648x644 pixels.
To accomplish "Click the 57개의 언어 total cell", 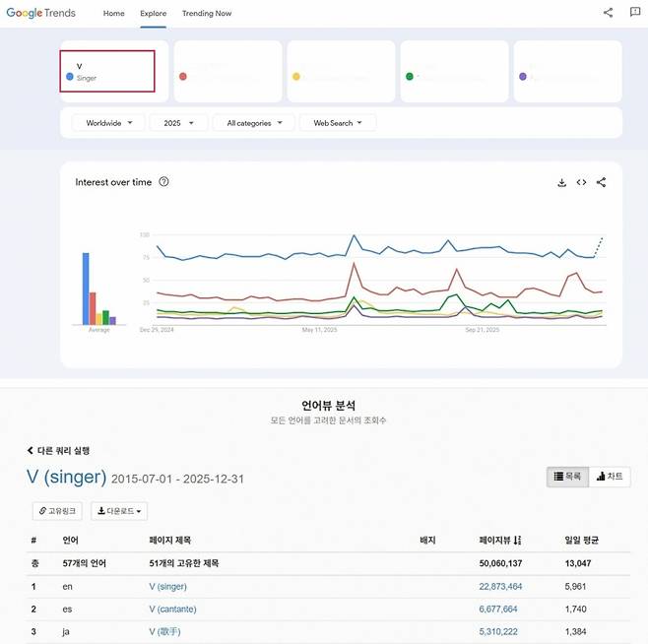I will [x=85, y=563].
